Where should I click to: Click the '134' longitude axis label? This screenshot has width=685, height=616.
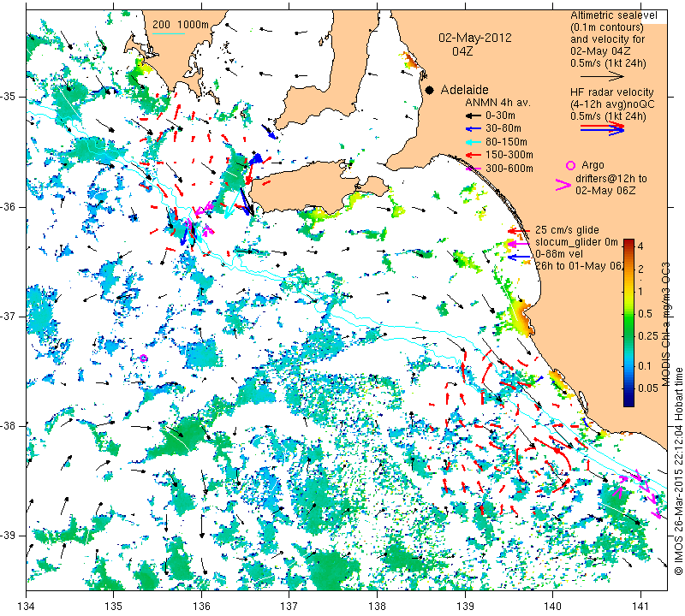[27, 607]
